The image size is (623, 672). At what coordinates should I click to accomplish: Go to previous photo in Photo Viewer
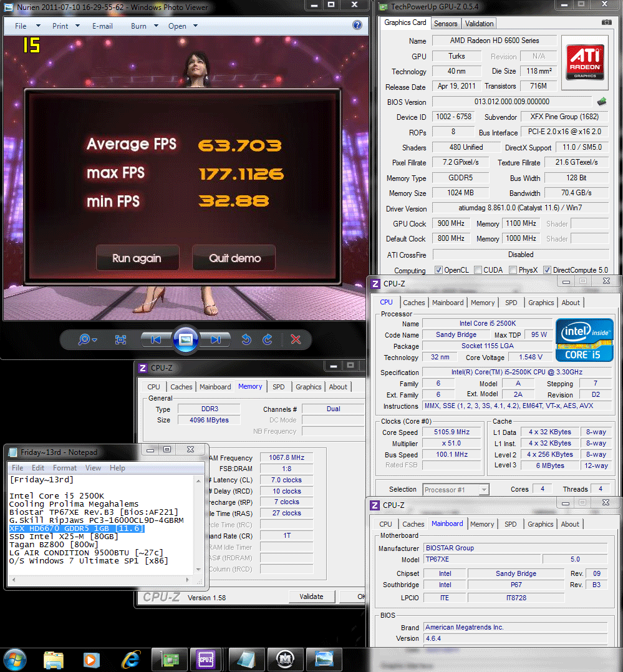156,340
